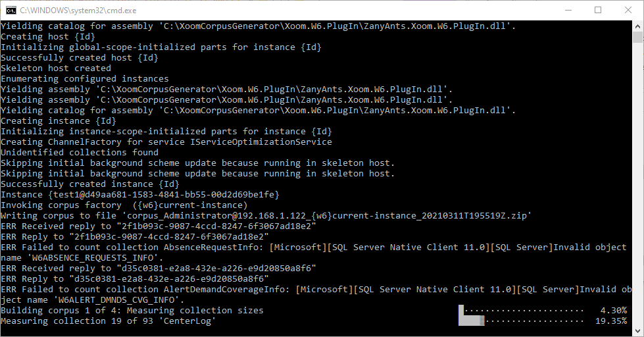Close the command prompt window
Image resolution: width=644 pixels, height=337 pixels.
(x=628, y=11)
